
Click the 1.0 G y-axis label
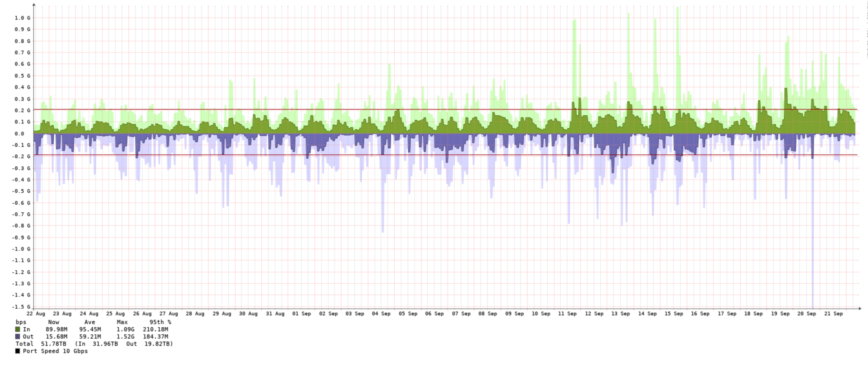(x=22, y=18)
